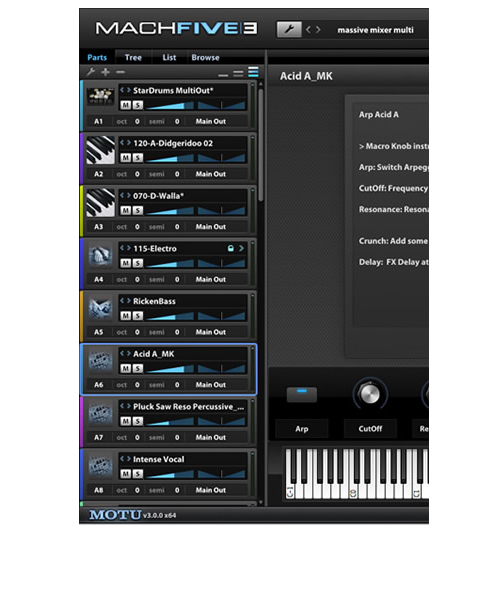Click the scroll down arrow of parts list

261,502
